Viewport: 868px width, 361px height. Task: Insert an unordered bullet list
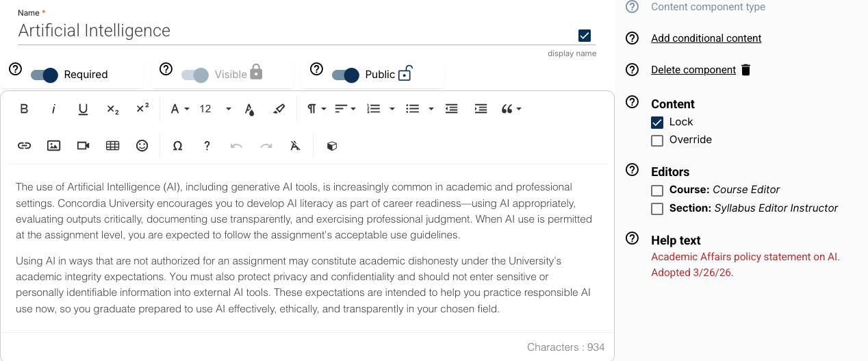tap(412, 109)
